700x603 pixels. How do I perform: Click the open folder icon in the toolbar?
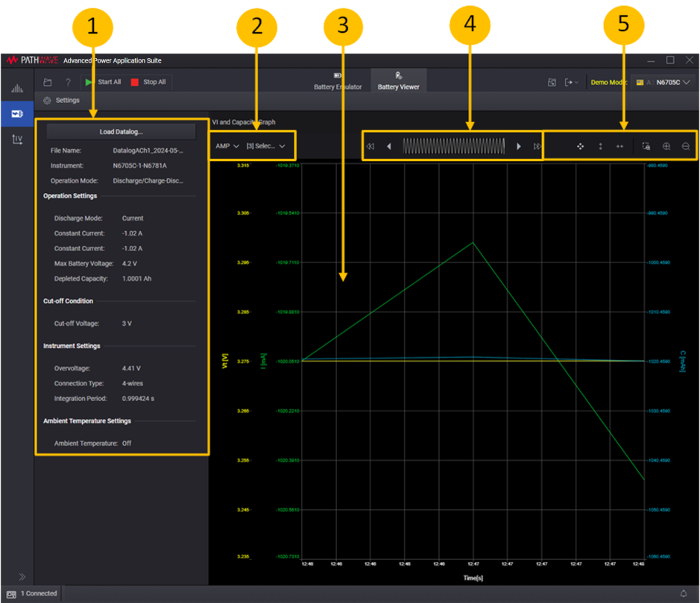point(48,82)
